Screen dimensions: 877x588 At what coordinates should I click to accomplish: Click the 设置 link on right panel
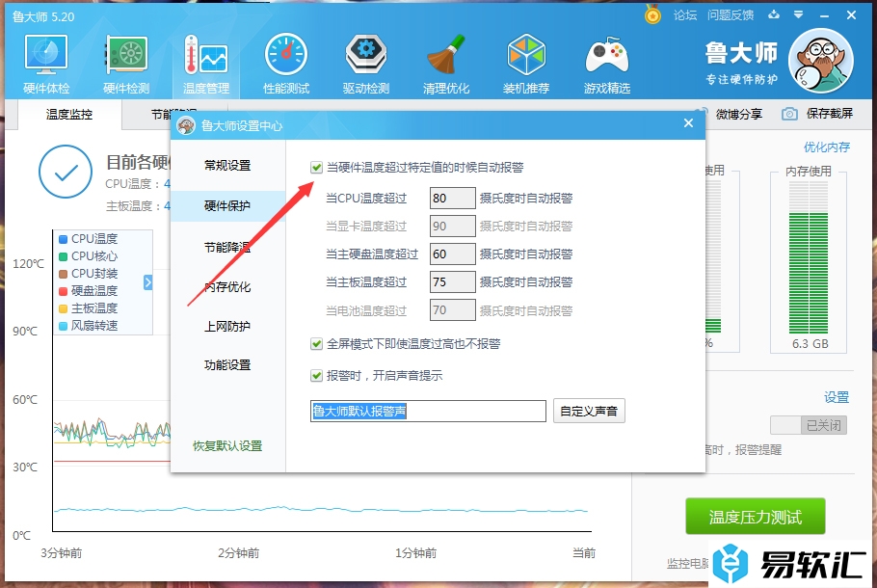pos(837,397)
